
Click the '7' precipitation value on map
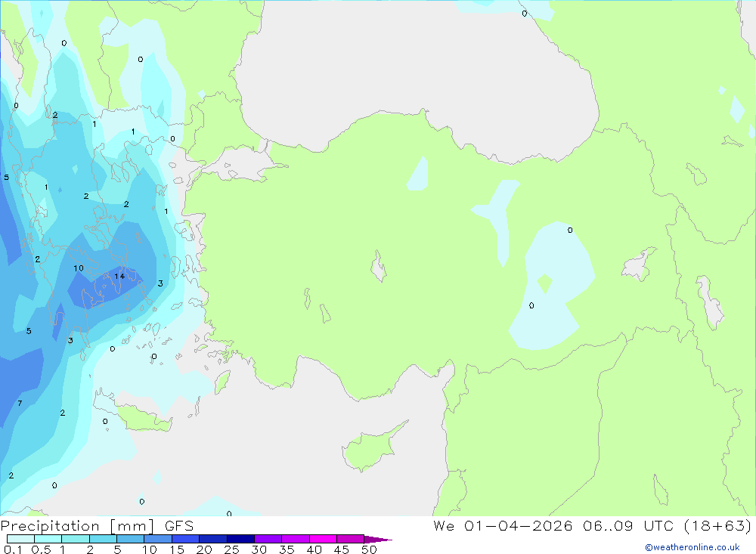[x=20, y=403]
